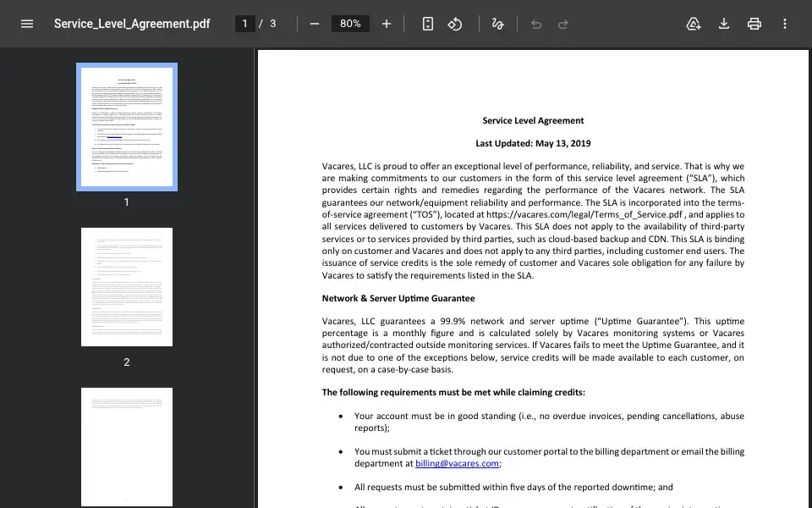Click the 'All requests must be submitted' bullet
The image size is (812, 508).
[x=513, y=487]
